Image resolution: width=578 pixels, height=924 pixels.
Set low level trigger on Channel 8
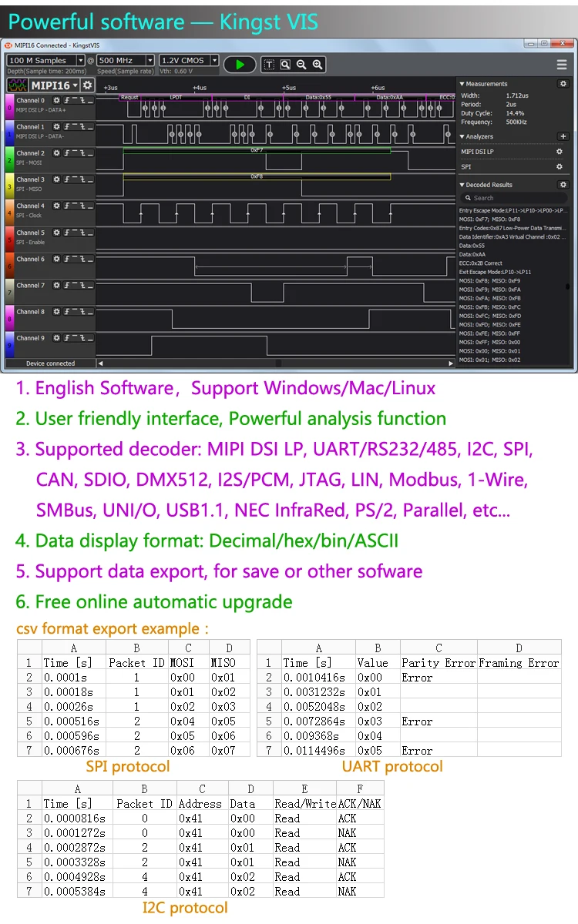(91, 312)
